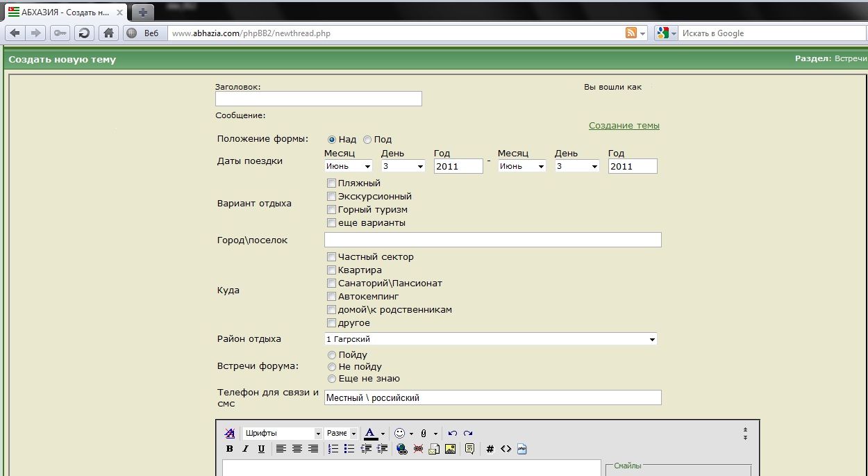Align text to the left

pos(281,449)
